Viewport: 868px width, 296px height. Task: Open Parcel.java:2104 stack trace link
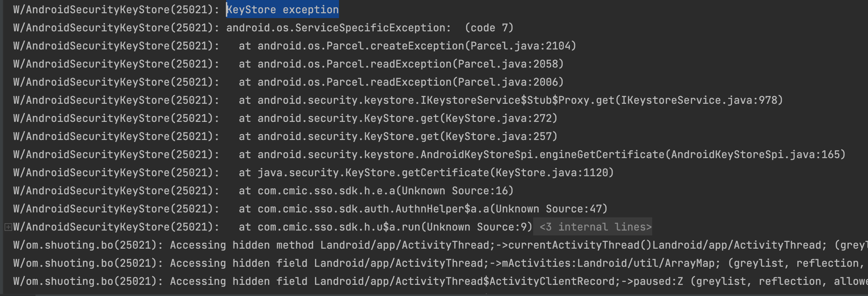[520, 46]
